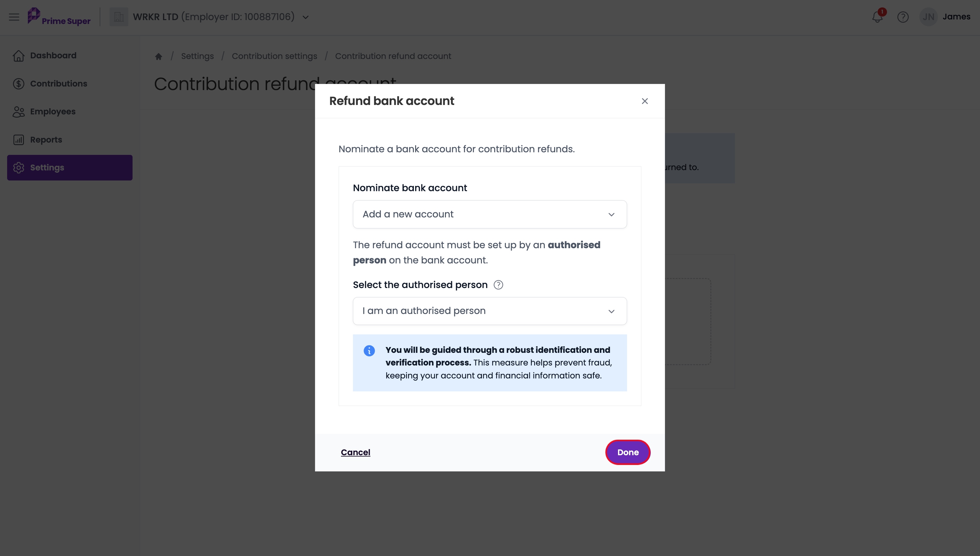980x556 pixels.
Task: Go to home via breadcrumb house icon
Action: point(158,56)
